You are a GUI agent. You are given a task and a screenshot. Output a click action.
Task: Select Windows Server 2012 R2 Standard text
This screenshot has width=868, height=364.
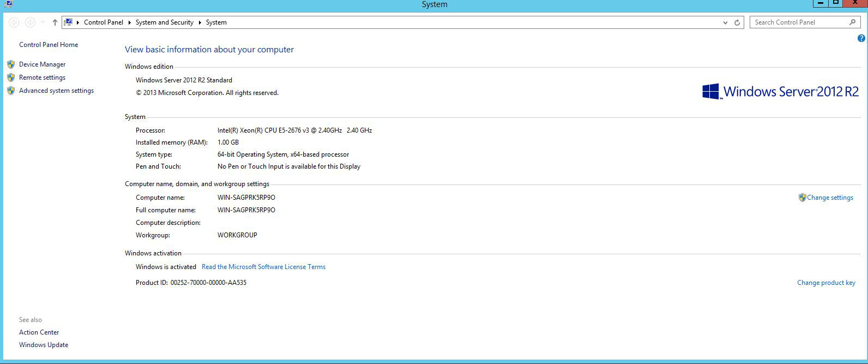(x=184, y=80)
